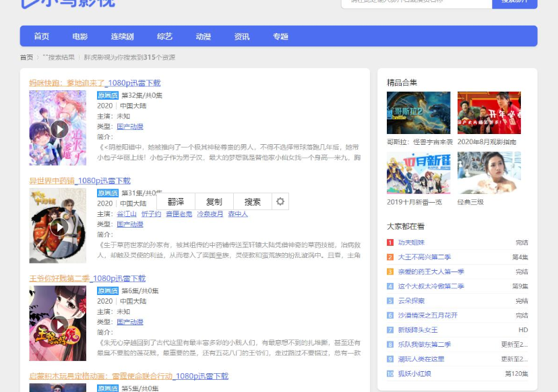Viewport: 558px width, 392px height.
Task: Open ranked item 潮玩人类在这里
Action: click(x=421, y=359)
